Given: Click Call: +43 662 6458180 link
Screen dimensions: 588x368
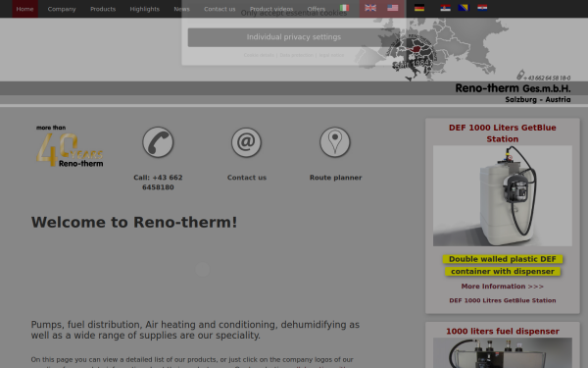Looking at the screenshot, I should [x=158, y=183].
